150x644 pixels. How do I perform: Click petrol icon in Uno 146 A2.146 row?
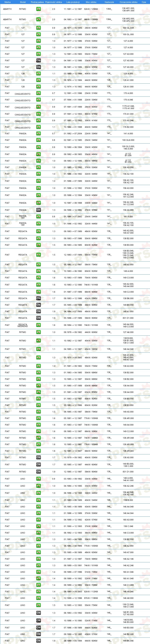tap(38, 559)
